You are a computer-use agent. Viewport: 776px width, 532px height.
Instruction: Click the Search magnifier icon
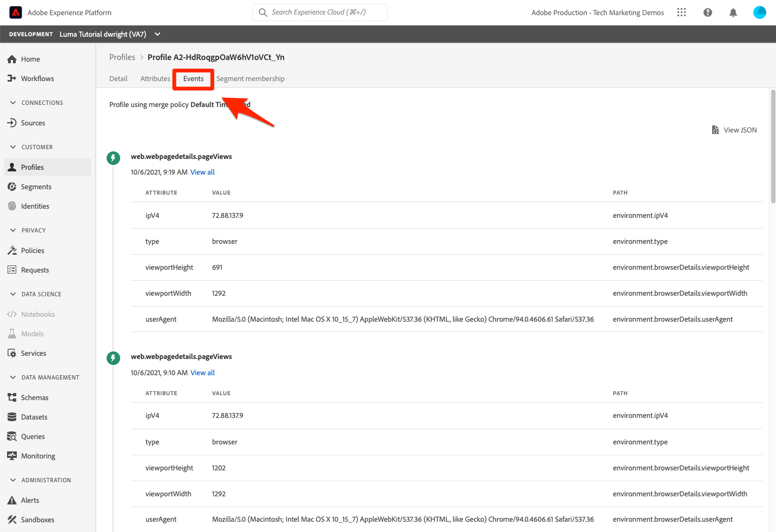click(263, 12)
